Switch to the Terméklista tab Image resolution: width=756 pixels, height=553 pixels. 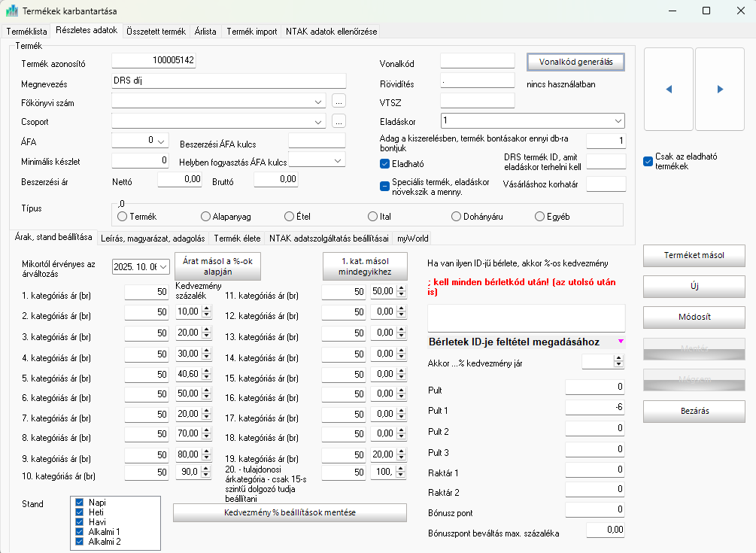[27, 32]
